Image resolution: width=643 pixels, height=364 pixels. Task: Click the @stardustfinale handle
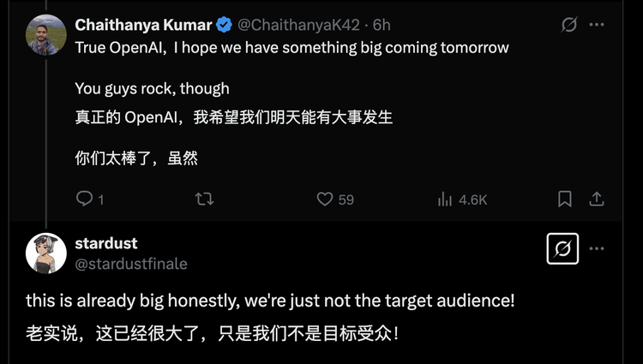[x=131, y=264]
